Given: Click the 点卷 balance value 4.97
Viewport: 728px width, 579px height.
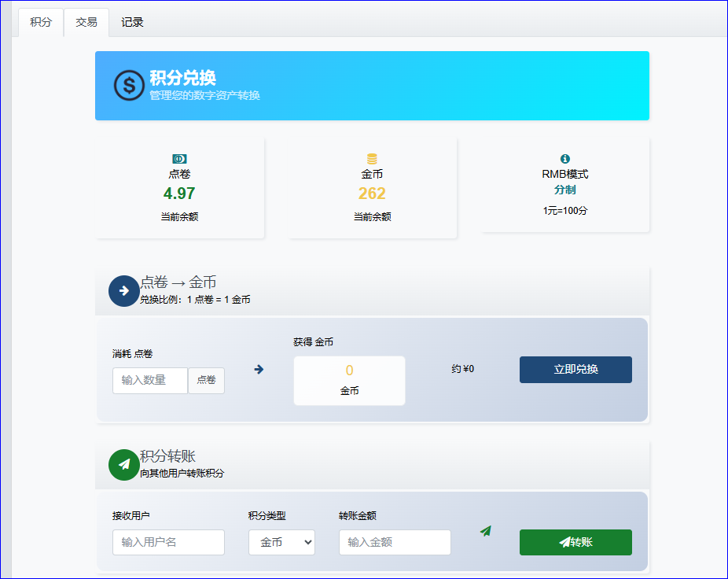Looking at the screenshot, I should click(x=179, y=194).
